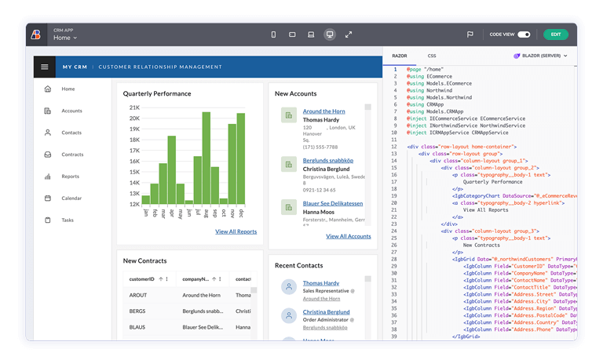Click the Reports chart icon in sidebar
Viewport: 603px width, 364px height.
pos(48,177)
